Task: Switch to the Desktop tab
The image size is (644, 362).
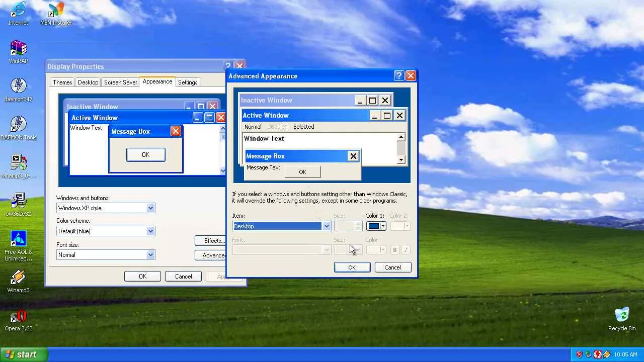Action: click(88, 82)
